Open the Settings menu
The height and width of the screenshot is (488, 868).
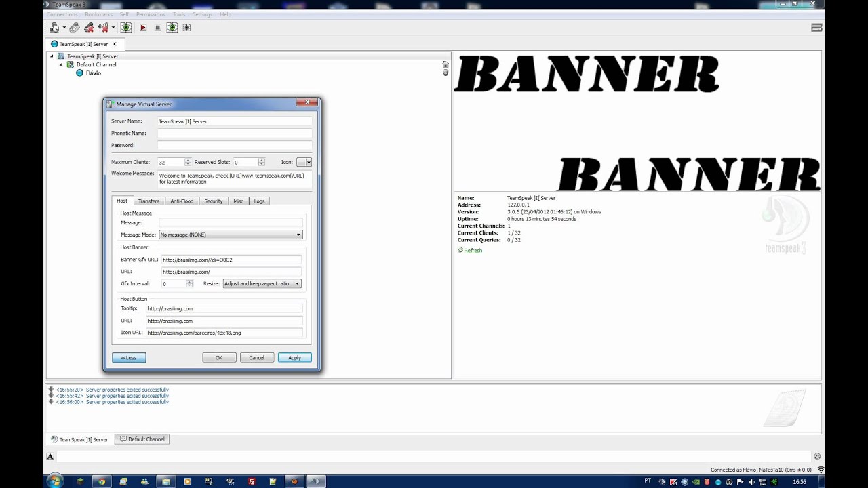[202, 14]
